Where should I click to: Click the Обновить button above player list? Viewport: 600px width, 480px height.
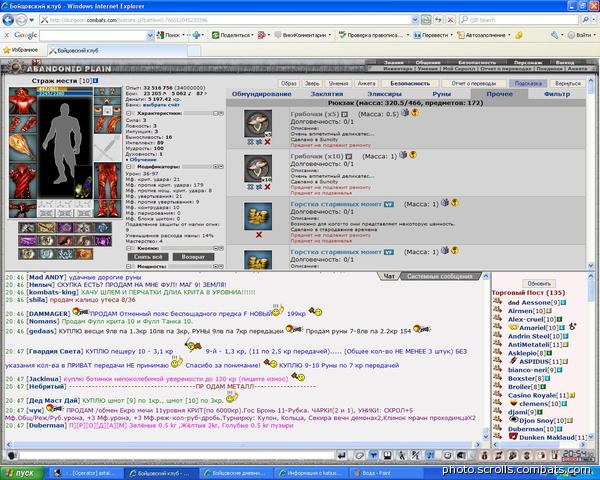pyautogui.click(x=539, y=284)
